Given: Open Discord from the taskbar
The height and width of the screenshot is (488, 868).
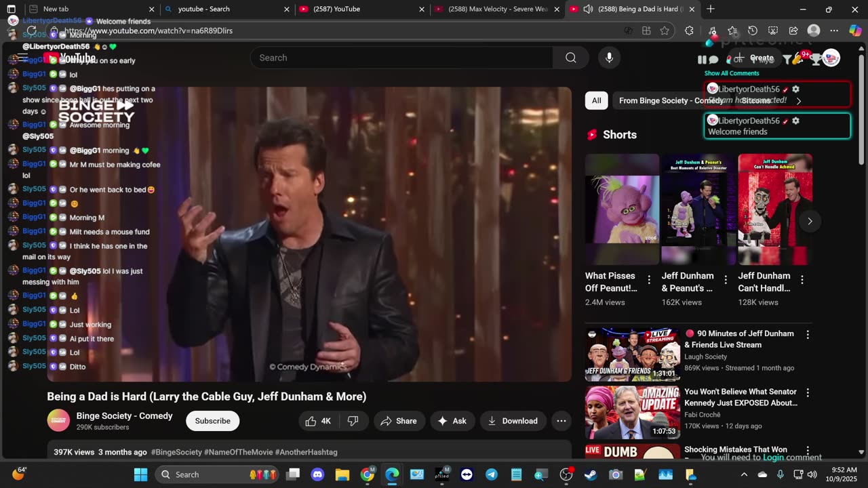Looking at the screenshot, I should [317, 474].
